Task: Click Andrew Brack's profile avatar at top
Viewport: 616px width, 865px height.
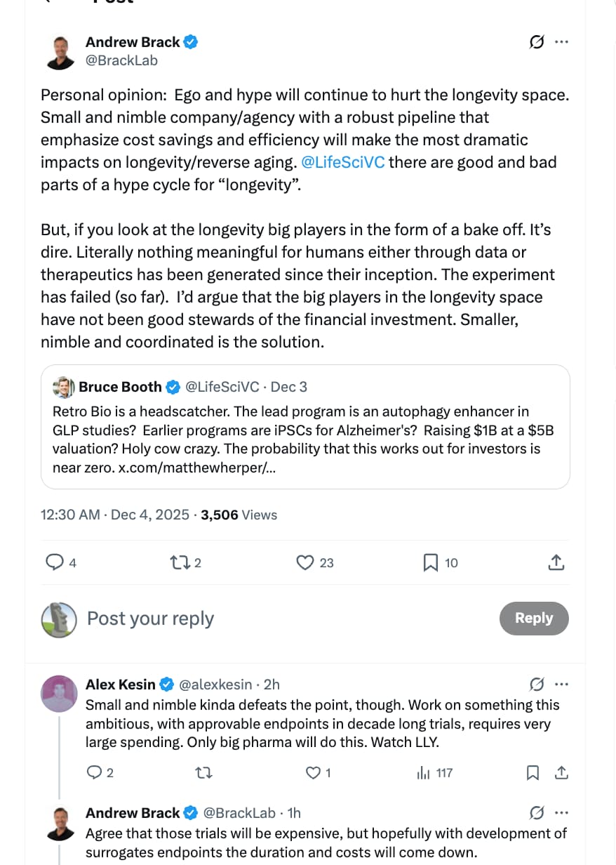Action: click(60, 51)
